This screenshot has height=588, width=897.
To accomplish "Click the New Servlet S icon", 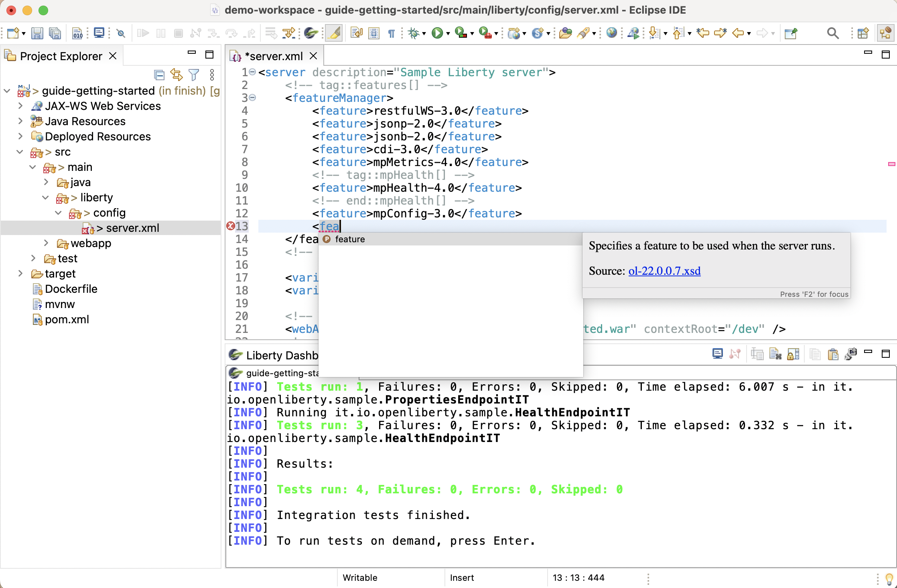I will pos(538,33).
